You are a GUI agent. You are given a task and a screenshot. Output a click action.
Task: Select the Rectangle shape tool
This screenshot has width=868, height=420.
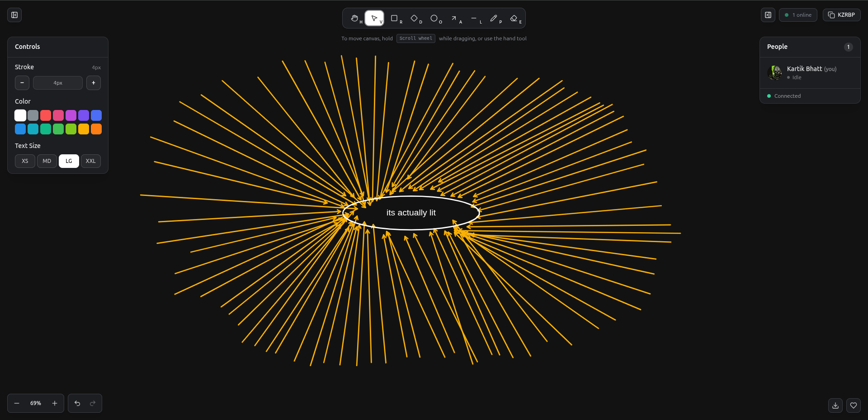click(394, 19)
